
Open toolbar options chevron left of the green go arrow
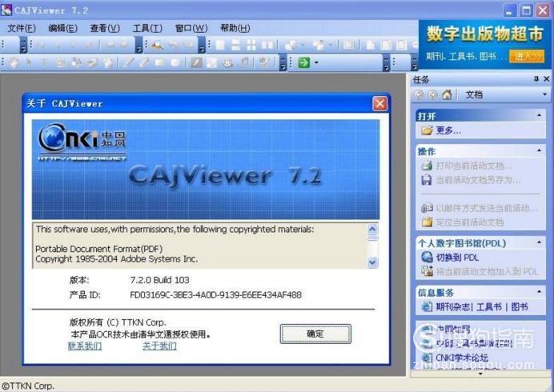pos(283,62)
